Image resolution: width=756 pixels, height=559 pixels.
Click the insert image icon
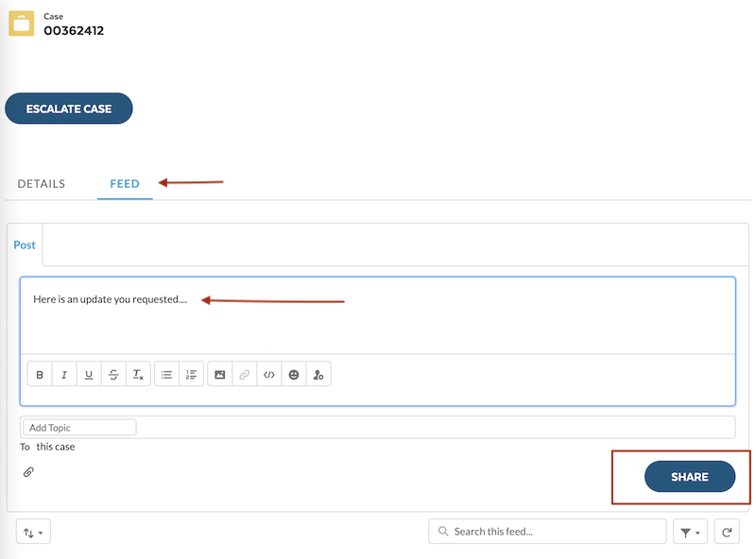point(219,375)
